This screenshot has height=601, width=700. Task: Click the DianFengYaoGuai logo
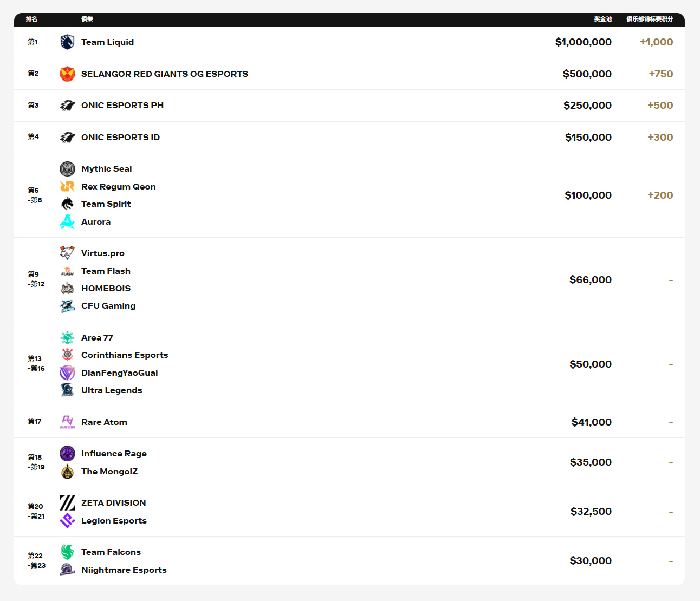coord(67,373)
